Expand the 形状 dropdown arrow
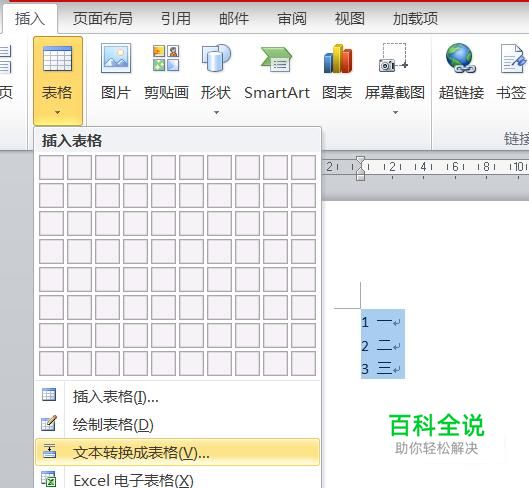529x488 pixels. pos(216,112)
